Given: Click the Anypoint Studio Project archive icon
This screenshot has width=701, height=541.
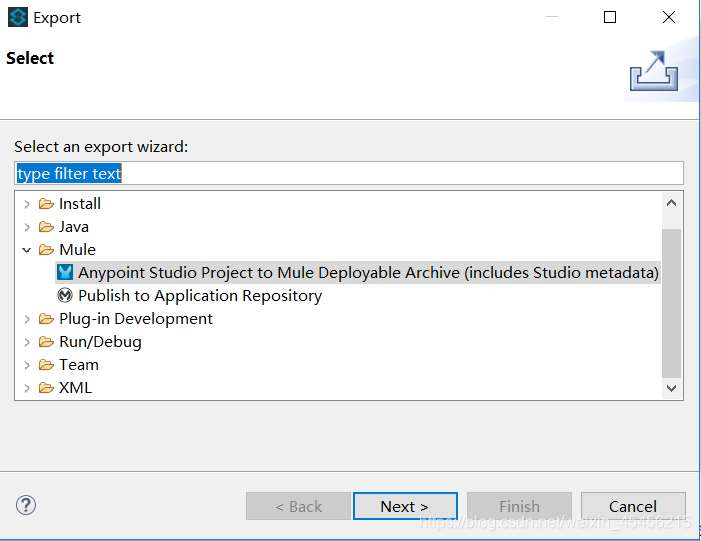Looking at the screenshot, I should (x=65, y=272).
